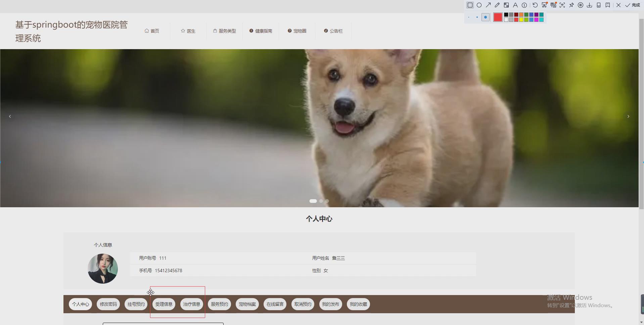Image resolution: width=644 pixels, height=325 pixels.
Task: Select the text annotation tool
Action: pos(515,5)
